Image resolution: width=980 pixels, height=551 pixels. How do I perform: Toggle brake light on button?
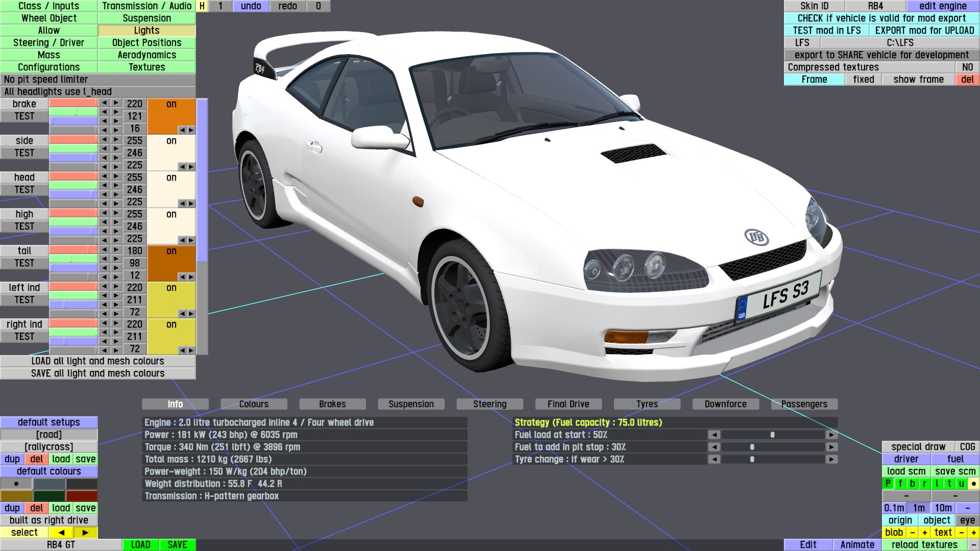click(x=171, y=104)
